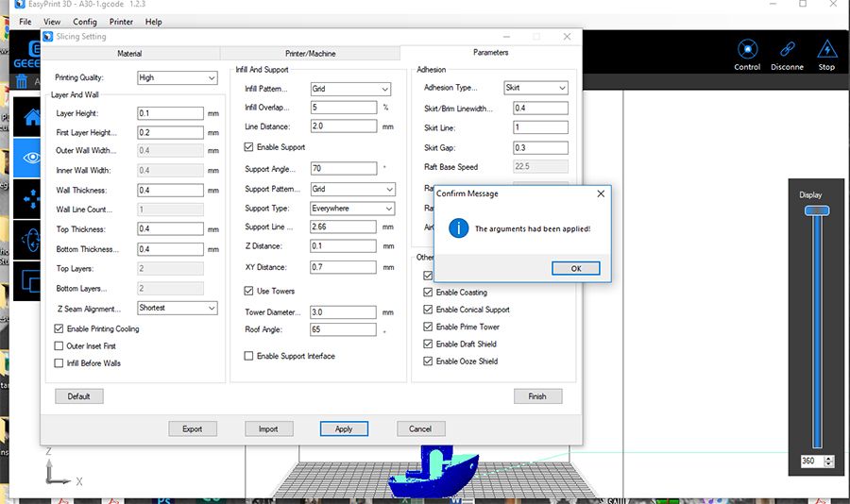
Task: Expand the Infill Pattern dropdown
Action: (350, 89)
